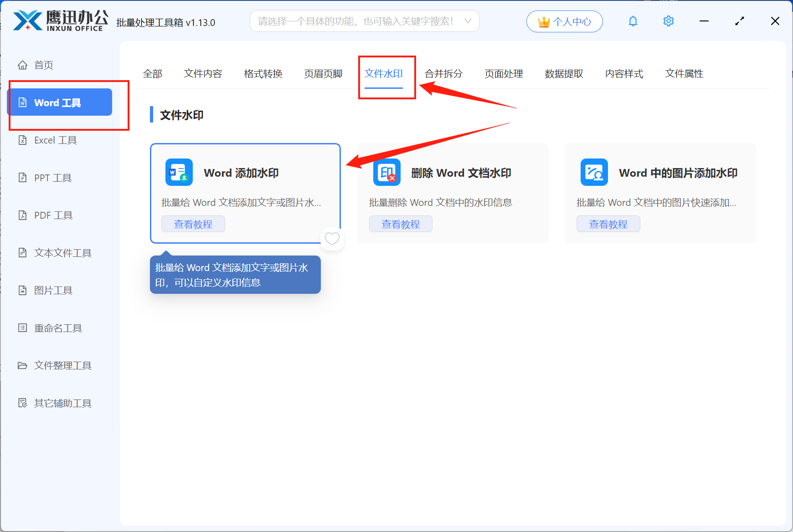Image resolution: width=793 pixels, height=532 pixels.
Task: Expand the search function dropdown arrow
Action: click(468, 21)
